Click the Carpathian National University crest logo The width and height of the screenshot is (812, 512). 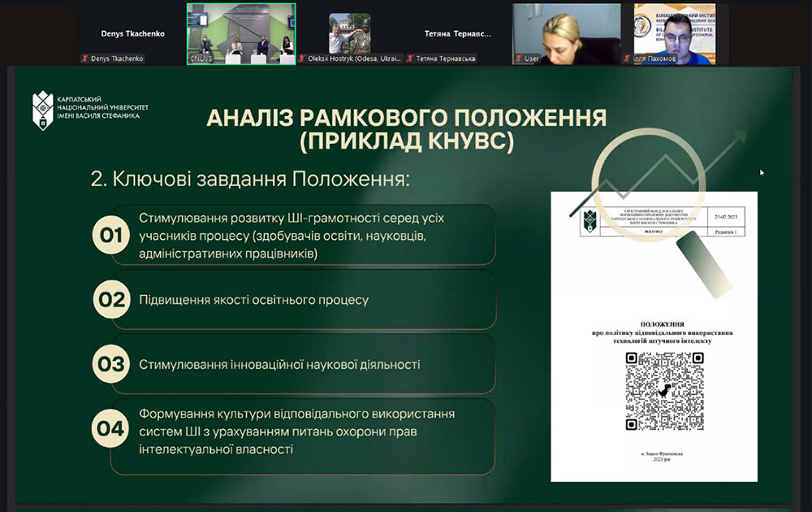click(42, 111)
